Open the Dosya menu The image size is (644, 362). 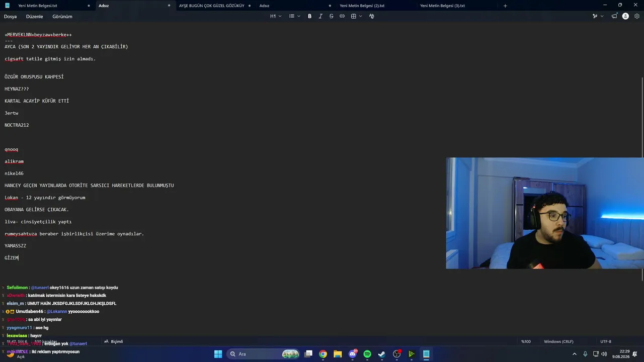[x=11, y=17]
